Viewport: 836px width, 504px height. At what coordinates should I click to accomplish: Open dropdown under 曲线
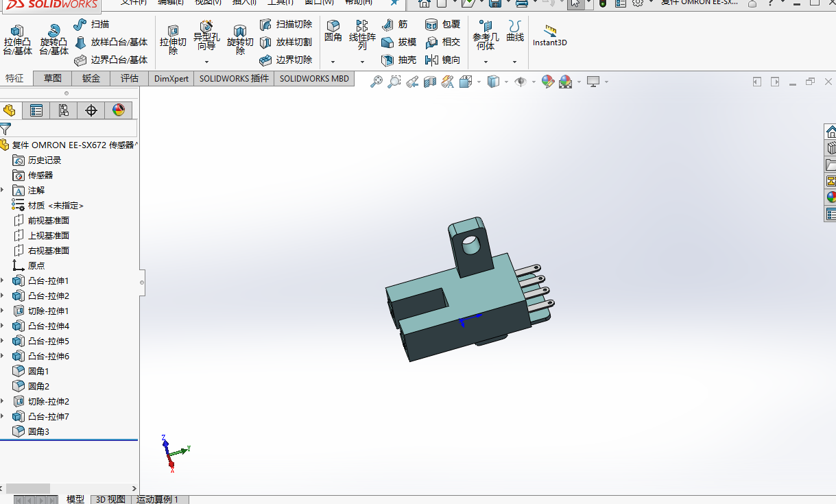(x=515, y=62)
